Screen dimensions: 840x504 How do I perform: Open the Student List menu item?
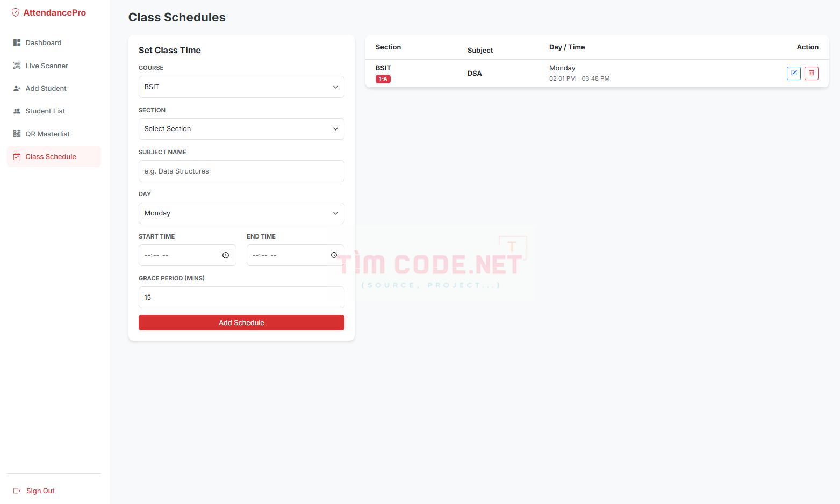pos(54,111)
